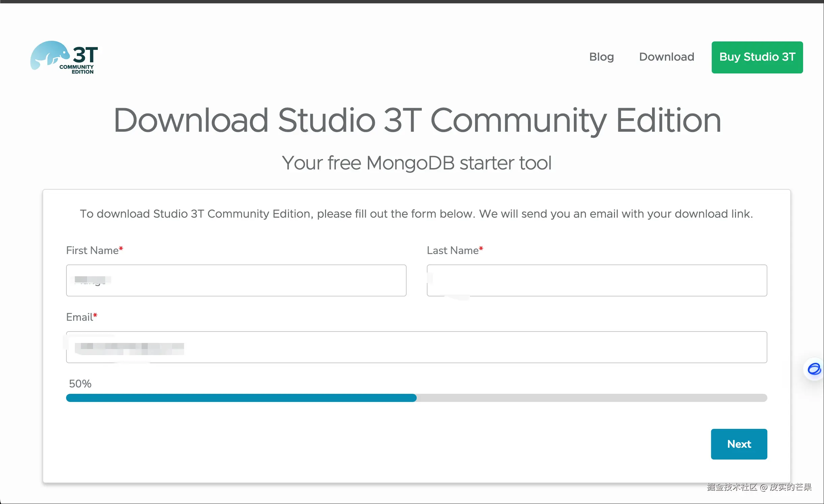Click the 'Last Name' field label
The width and height of the screenshot is (824, 504).
click(455, 250)
